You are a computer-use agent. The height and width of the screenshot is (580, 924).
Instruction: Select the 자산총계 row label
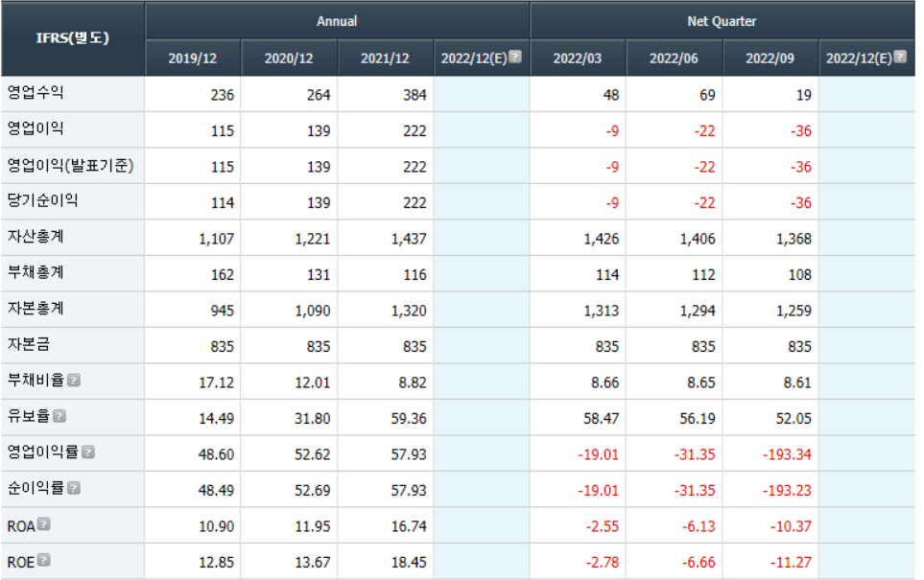point(36,236)
